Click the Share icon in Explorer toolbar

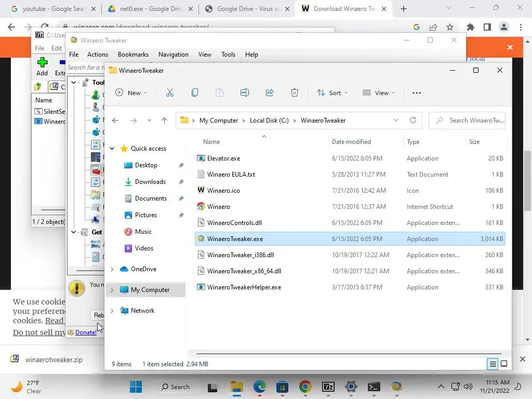click(270, 92)
